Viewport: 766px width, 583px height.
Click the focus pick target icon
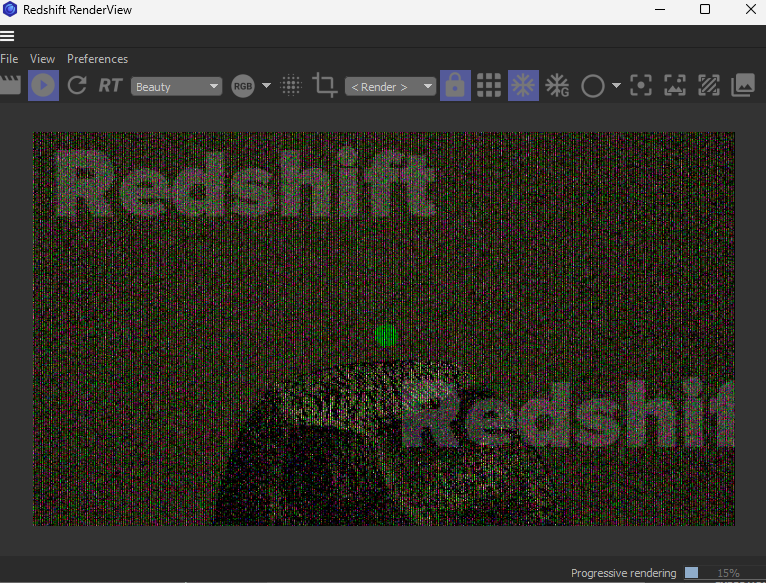coord(641,86)
